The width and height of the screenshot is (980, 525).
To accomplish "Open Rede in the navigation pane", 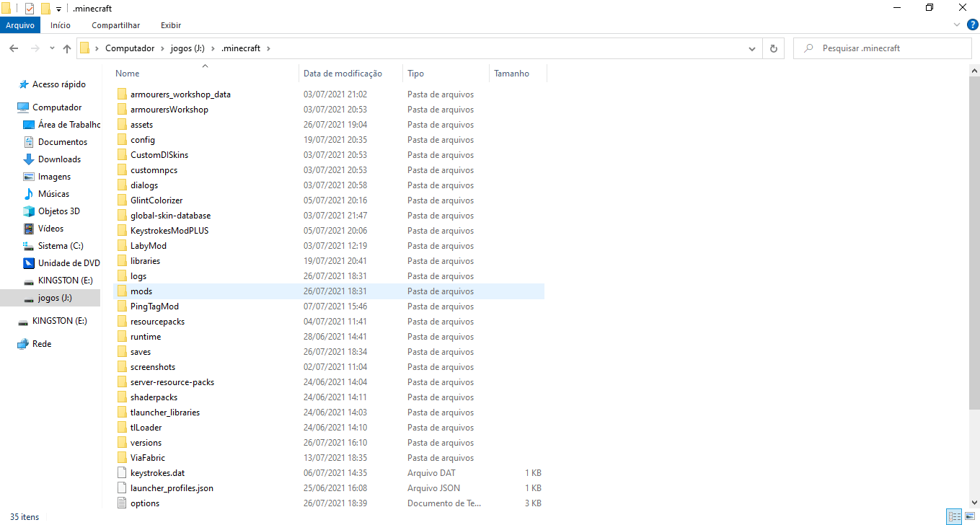I will pyautogui.click(x=42, y=344).
